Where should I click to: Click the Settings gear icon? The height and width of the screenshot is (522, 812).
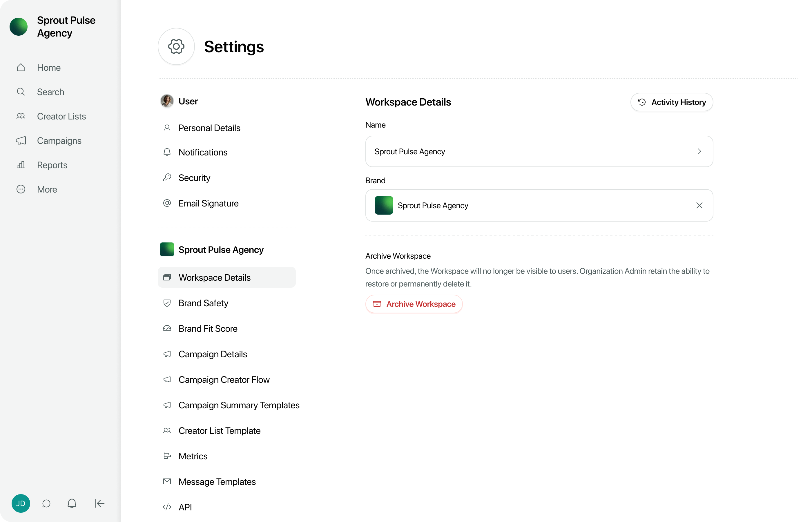pos(176,46)
